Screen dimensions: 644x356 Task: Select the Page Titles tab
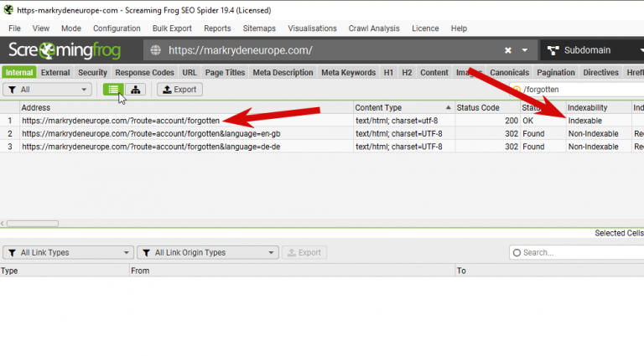[225, 73]
